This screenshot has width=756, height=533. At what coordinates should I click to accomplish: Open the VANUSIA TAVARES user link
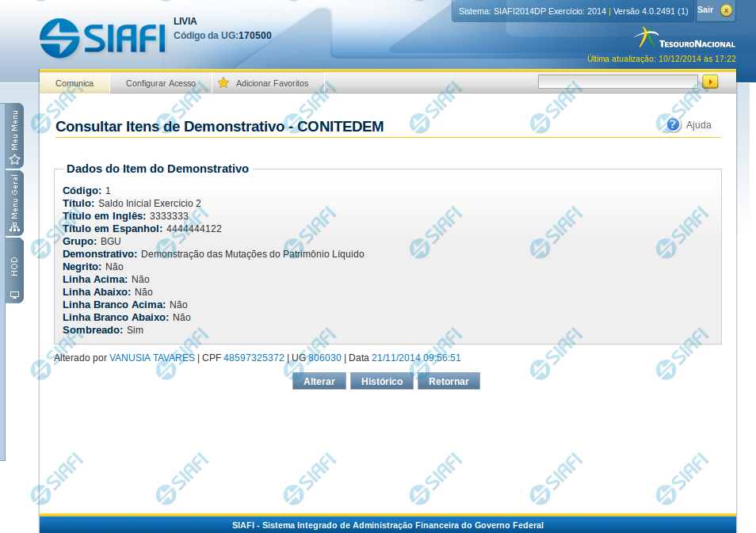(152, 358)
